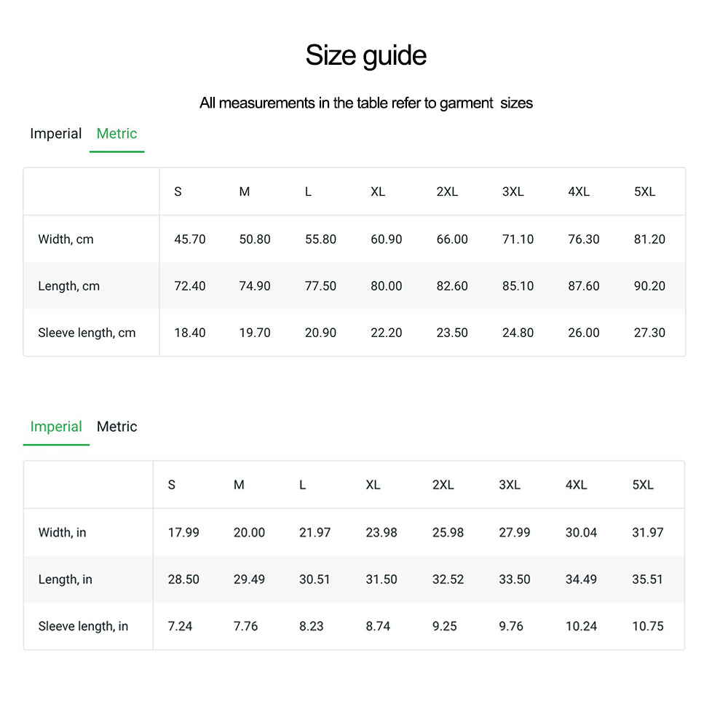728x728 pixels.
Task: Click the 27.30 sleeve length value
Action: tap(649, 333)
